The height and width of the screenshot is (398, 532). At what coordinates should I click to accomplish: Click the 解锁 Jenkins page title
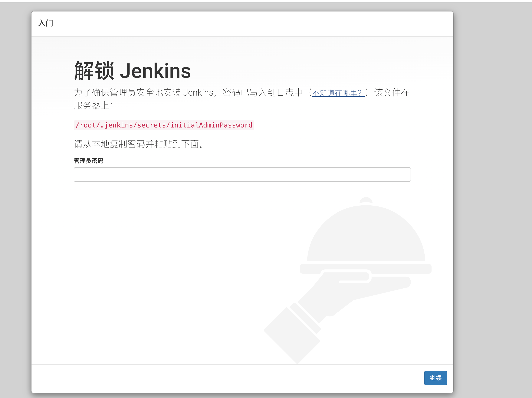tap(132, 71)
